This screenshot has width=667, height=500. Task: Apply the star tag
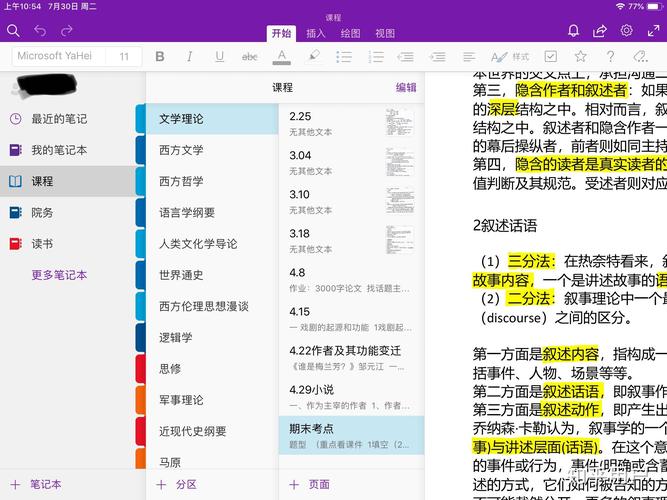pyautogui.click(x=581, y=56)
